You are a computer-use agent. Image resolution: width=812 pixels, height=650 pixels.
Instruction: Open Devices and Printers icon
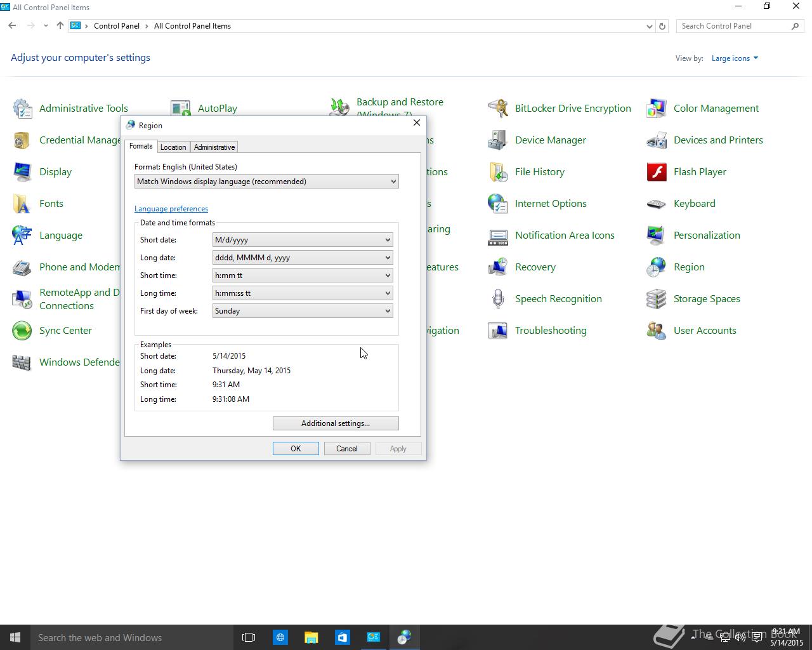tap(657, 140)
